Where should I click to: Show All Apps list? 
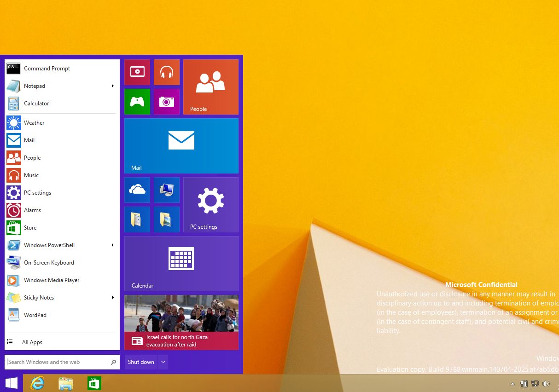[x=62, y=342]
